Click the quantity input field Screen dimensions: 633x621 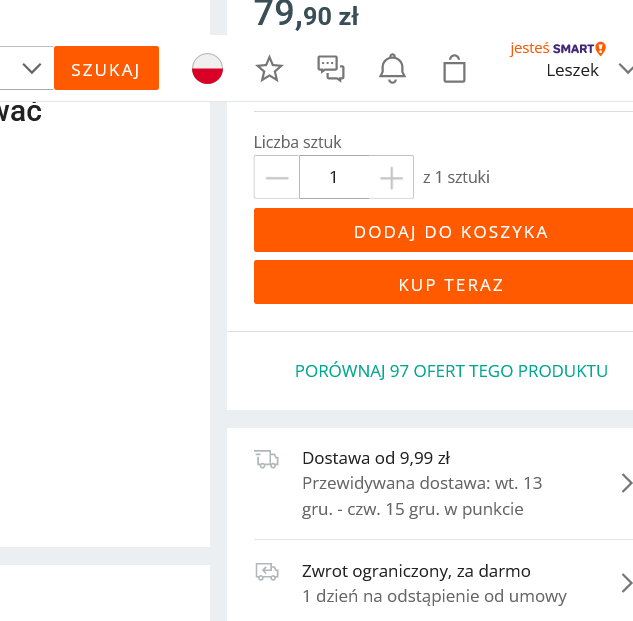pos(334,178)
